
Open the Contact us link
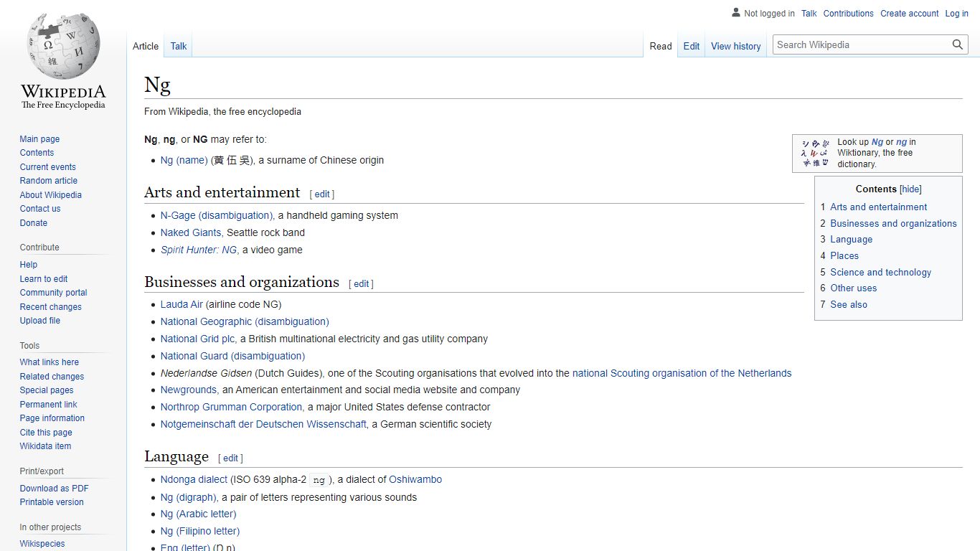pos(40,209)
